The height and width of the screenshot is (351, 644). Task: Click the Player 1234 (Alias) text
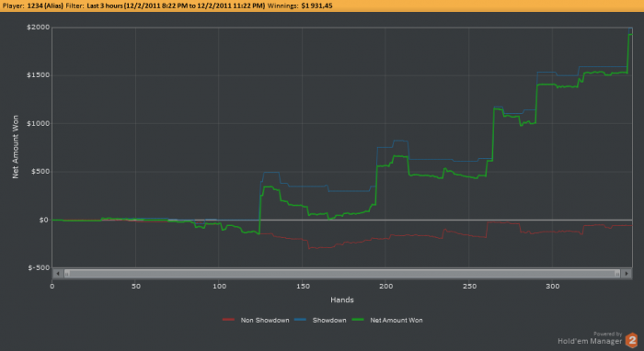coord(33,6)
